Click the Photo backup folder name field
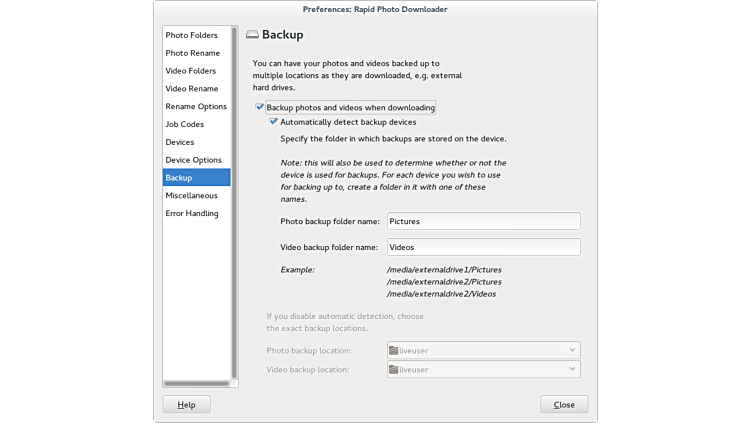Image resolution: width=752 pixels, height=423 pixels. click(x=483, y=222)
